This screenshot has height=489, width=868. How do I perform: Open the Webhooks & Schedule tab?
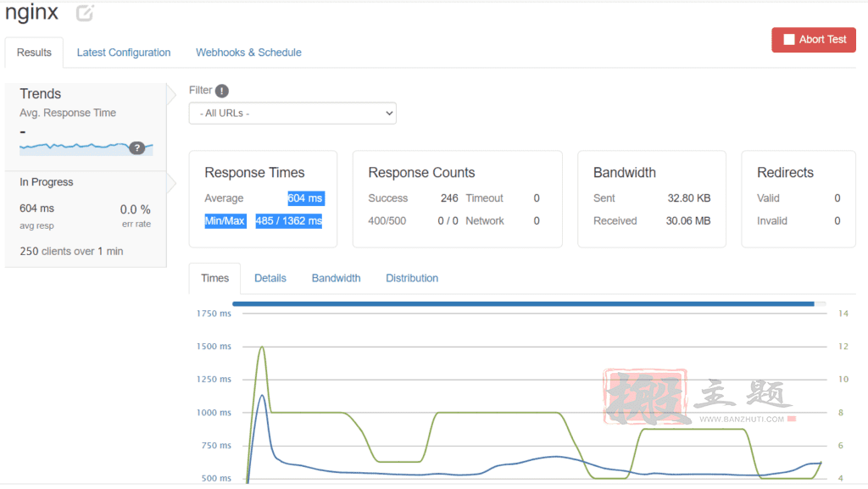coord(248,53)
